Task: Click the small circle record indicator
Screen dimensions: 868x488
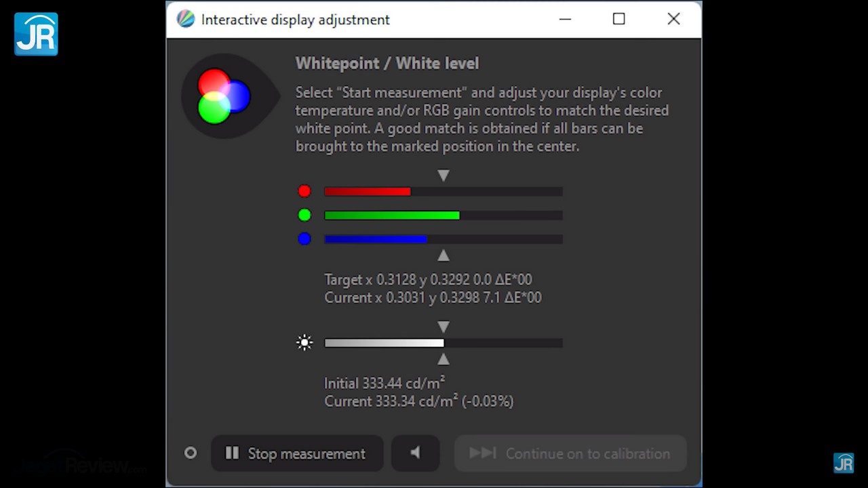Action: point(191,453)
